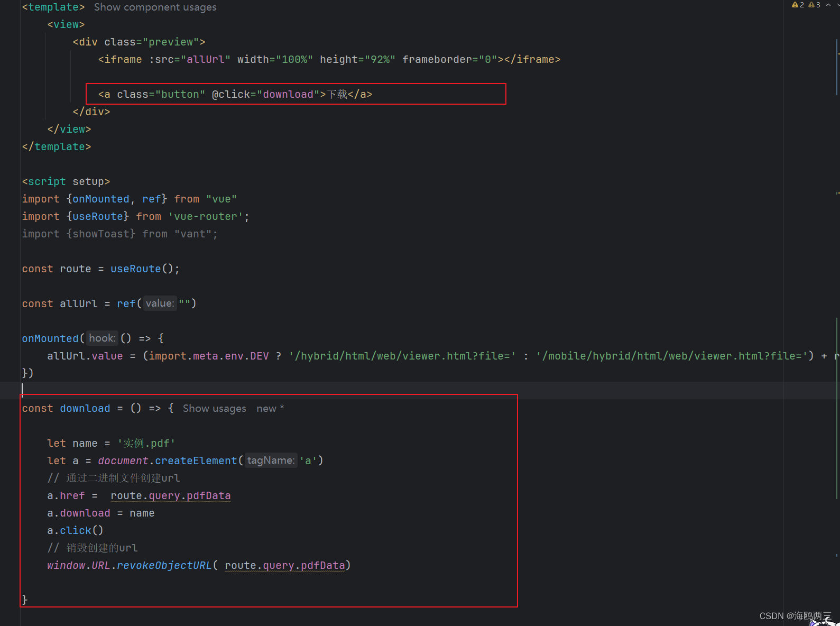Click the opening <view> tag

pyautogui.click(x=66, y=25)
